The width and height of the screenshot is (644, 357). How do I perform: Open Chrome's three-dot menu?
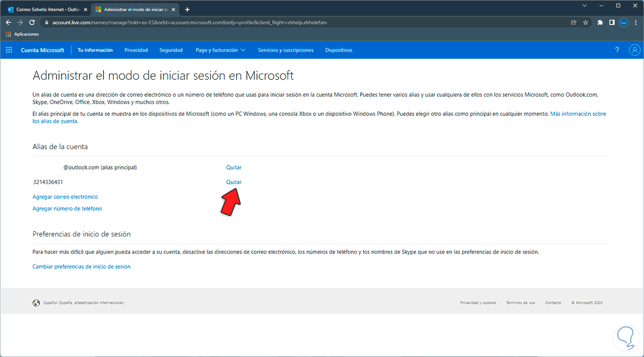(635, 23)
